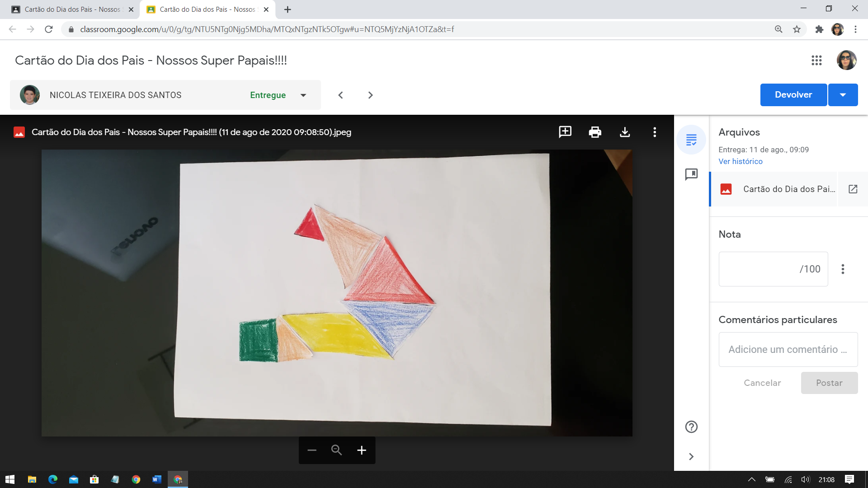The width and height of the screenshot is (868, 488).
Task: Switch to the first Cartão do Dia browser tab
Action: pyautogui.click(x=72, y=9)
